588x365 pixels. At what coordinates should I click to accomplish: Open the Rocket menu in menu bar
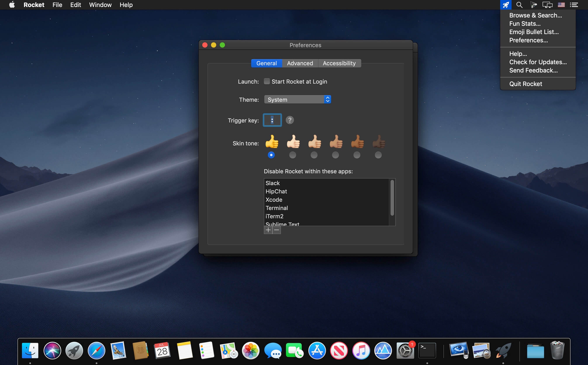[34, 5]
